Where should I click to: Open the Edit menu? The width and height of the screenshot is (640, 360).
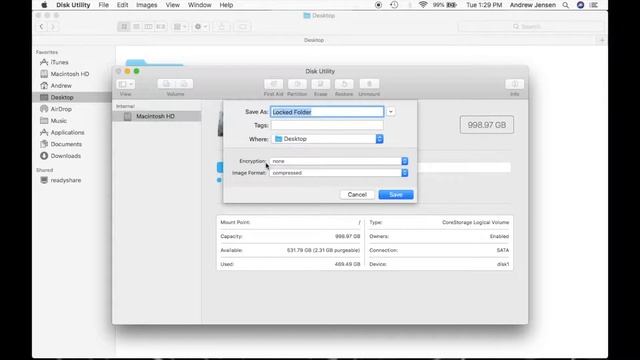click(122, 5)
